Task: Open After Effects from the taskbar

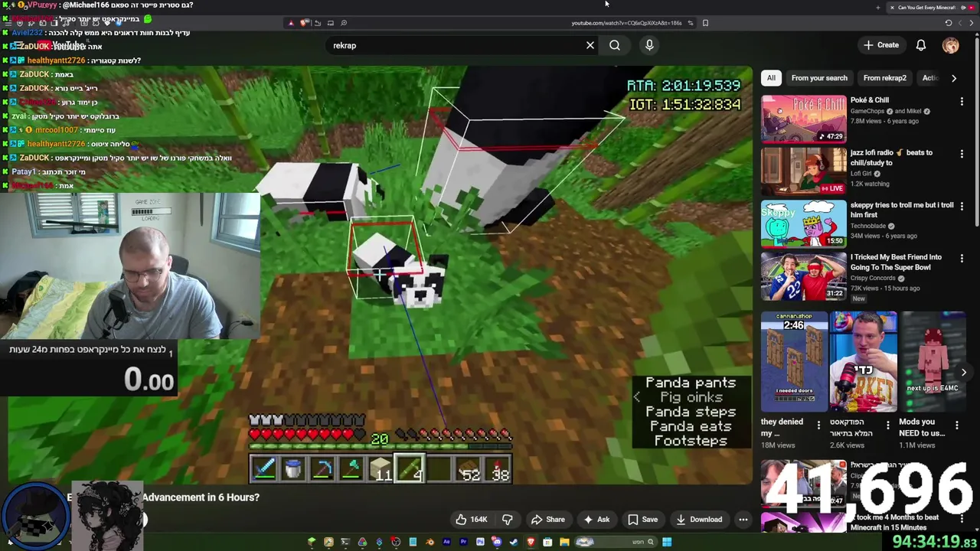Action: pyautogui.click(x=446, y=542)
